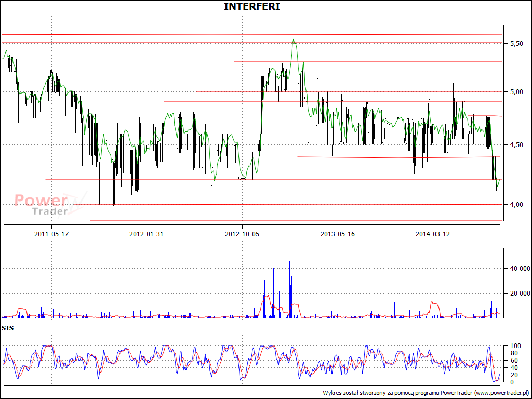Click the 5,50 price axis label

pyautogui.click(x=516, y=44)
